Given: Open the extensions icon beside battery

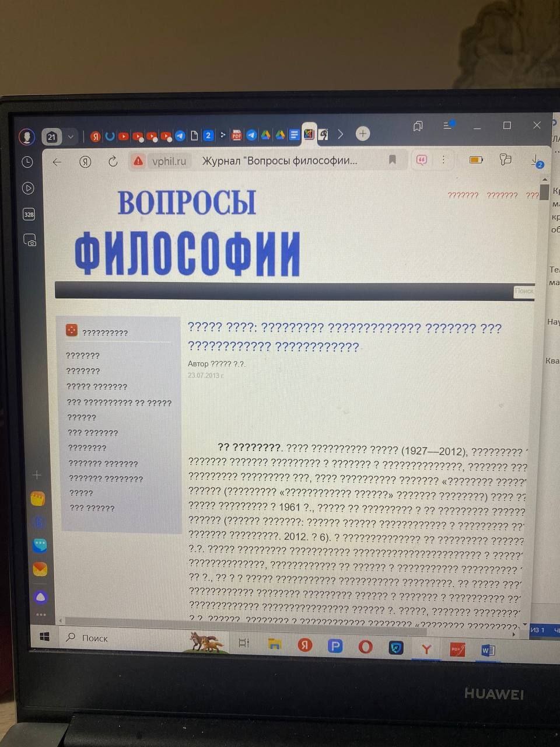Looking at the screenshot, I should click(506, 159).
